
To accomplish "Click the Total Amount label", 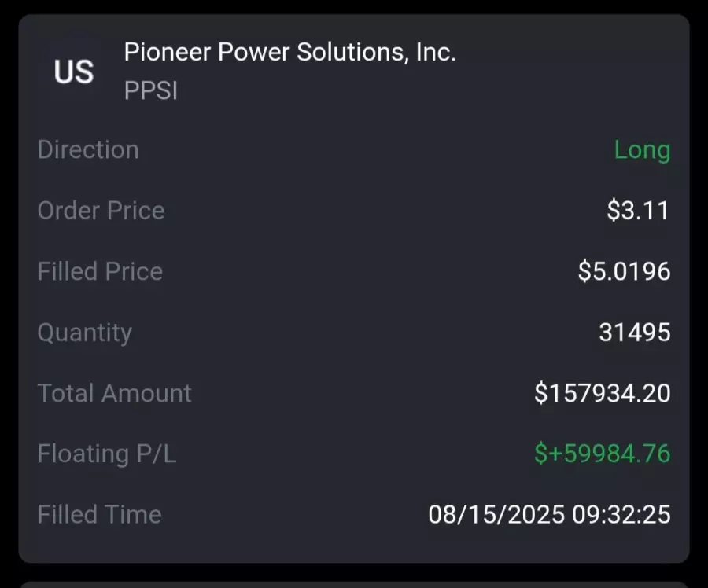I will [x=115, y=393].
